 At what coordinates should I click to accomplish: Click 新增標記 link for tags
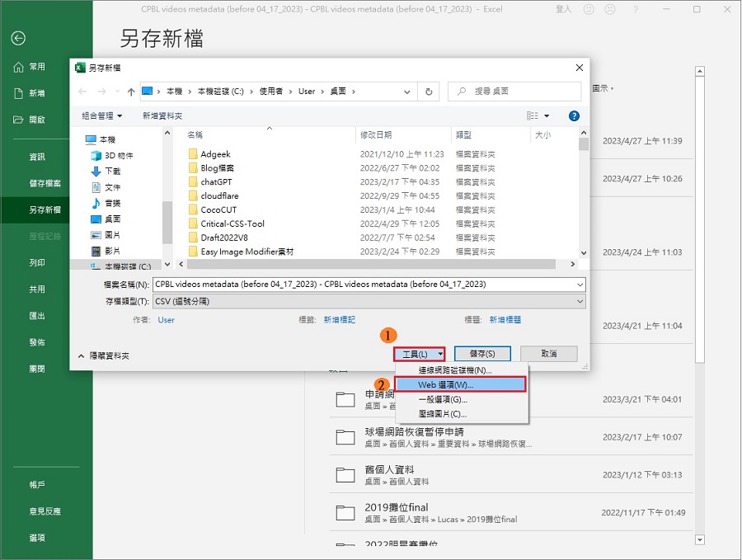339,320
